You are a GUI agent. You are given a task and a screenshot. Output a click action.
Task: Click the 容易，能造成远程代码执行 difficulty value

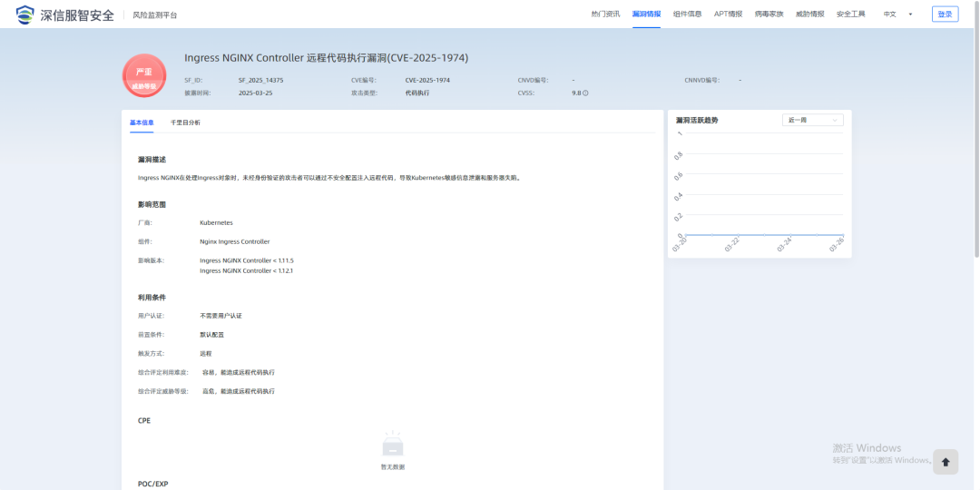[239, 373]
